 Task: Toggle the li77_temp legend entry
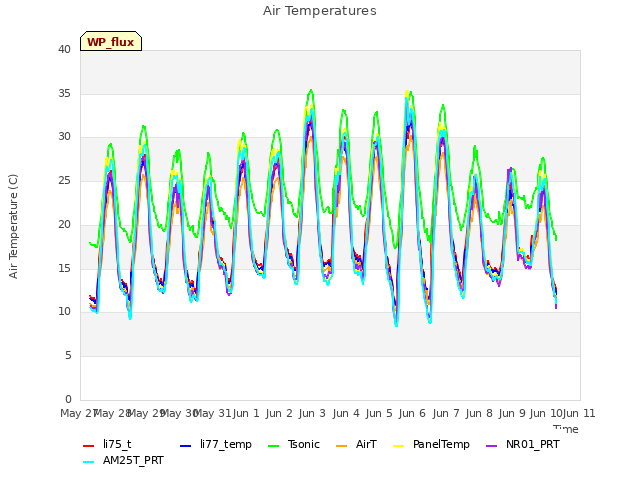[x=216, y=444]
